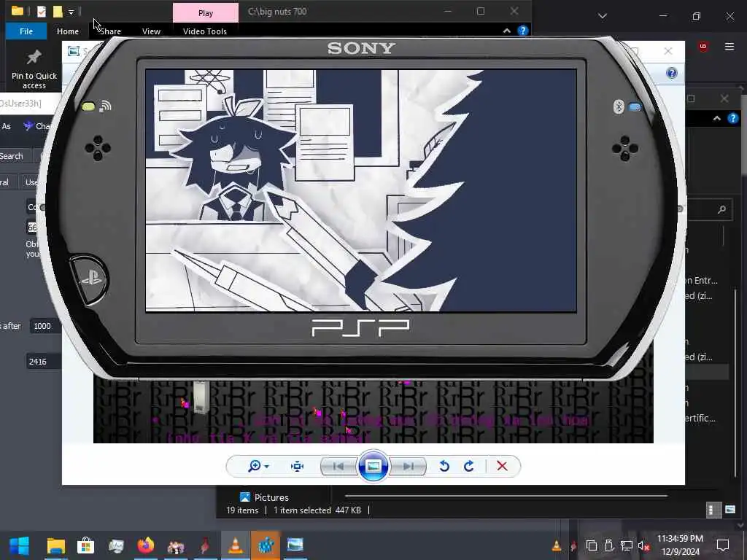This screenshot has height=560, width=747.
Task: Click the USB safely remove tray icon
Action: tap(609, 545)
